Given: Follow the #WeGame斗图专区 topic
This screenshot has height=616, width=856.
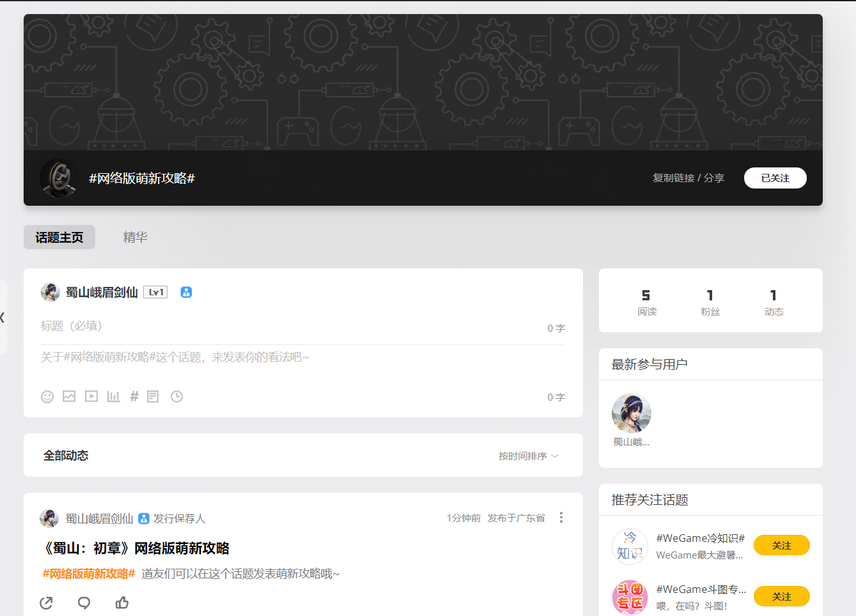Looking at the screenshot, I should (x=781, y=597).
